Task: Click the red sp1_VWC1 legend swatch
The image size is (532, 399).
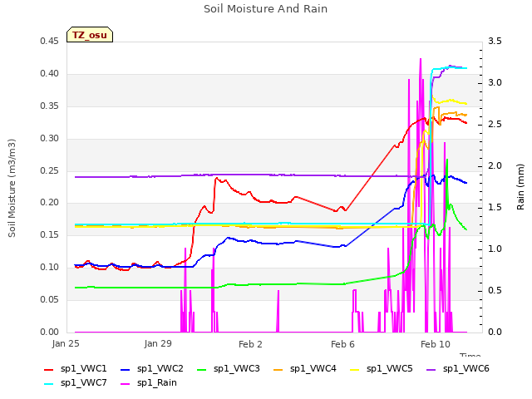Action: (49, 370)
